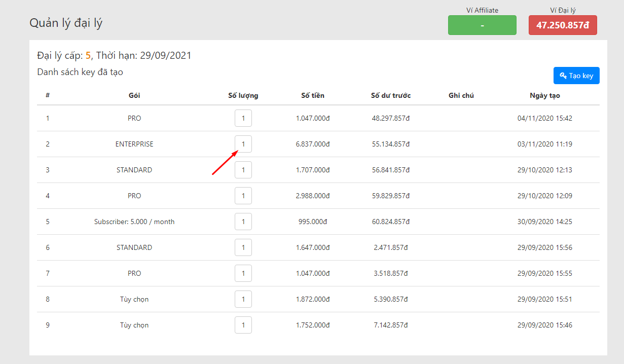
Task: Click the Gói column header
Action: tap(134, 95)
